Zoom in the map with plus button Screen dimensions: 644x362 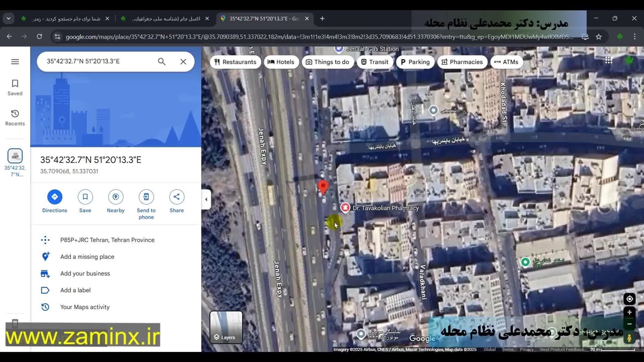tap(629, 312)
